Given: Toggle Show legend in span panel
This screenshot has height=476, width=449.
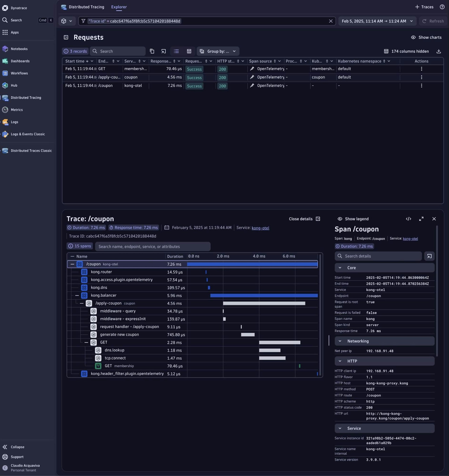Looking at the screenshot, I should click(353, 219).
